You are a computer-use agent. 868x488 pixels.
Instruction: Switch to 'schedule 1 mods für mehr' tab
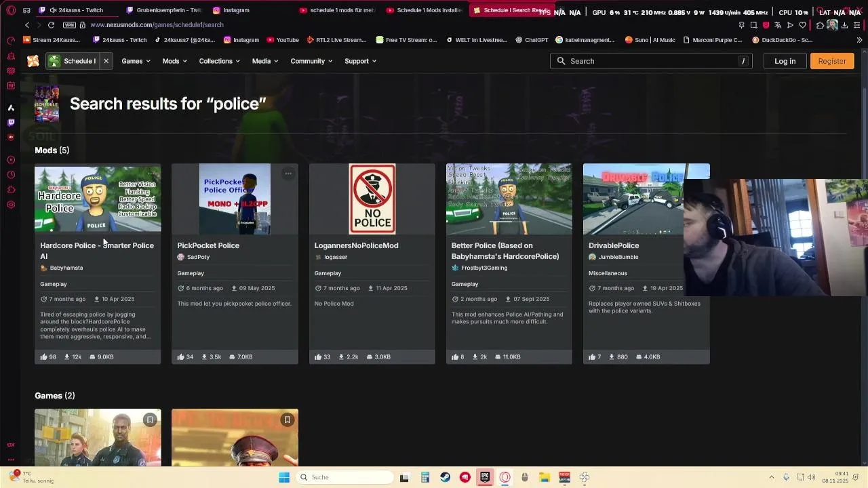tap(338, 10)
